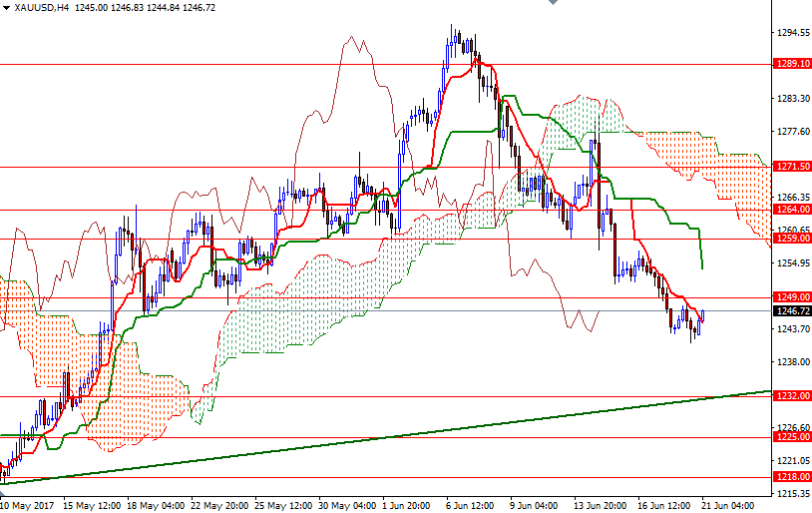Open the XAUUSD,H4 chart dropdown arrow
Image resolution: width=812 pixels, height=513 pixels.
tap(6, 7)
